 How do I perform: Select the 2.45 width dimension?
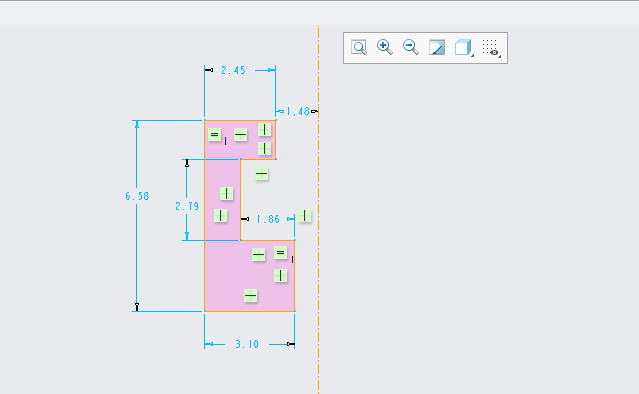[x=233, y=70]
